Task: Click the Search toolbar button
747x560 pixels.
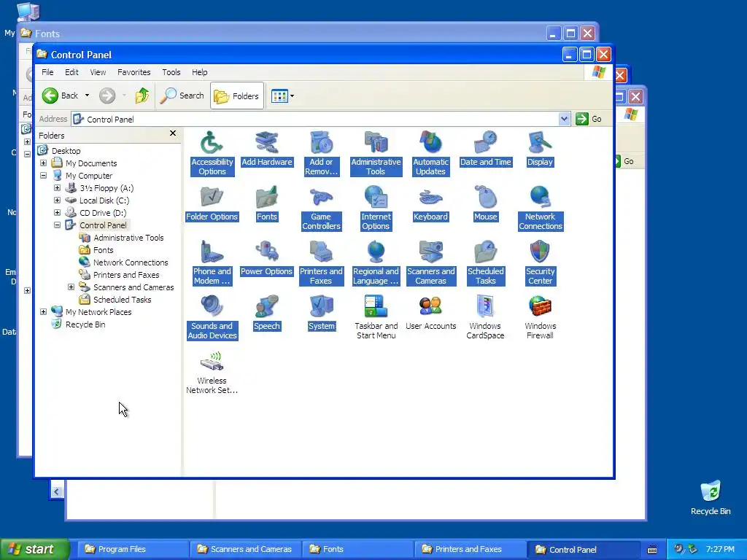Action: tap(182, 96)
